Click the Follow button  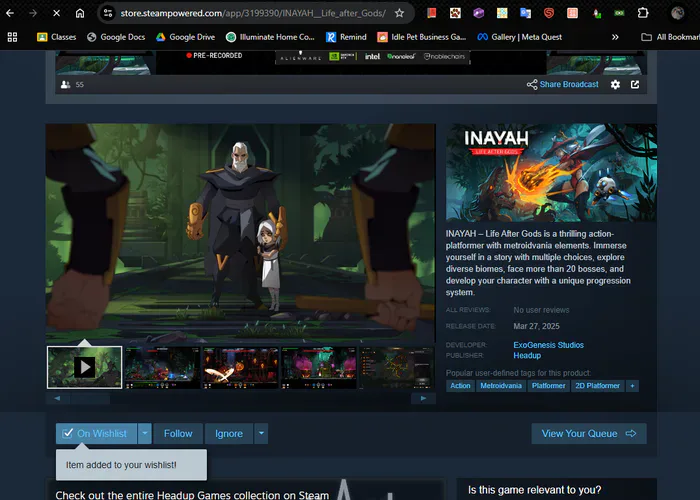[x=178, y=433]
